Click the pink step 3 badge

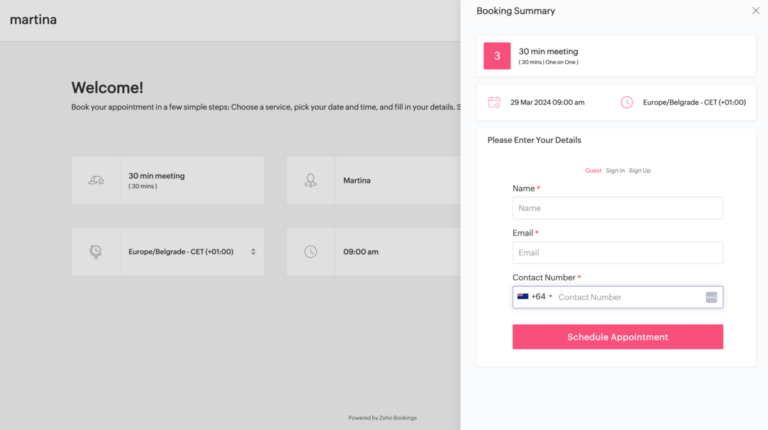(497, 56)
